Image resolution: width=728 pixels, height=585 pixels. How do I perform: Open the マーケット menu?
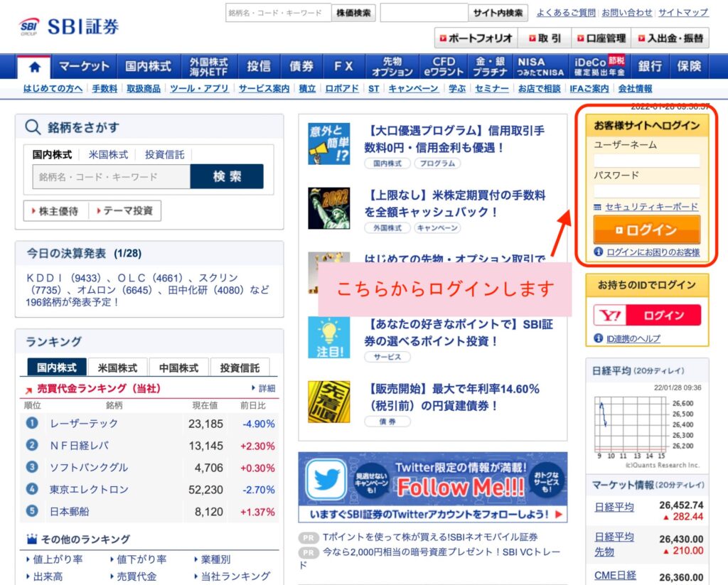click(x=84, y=67)
